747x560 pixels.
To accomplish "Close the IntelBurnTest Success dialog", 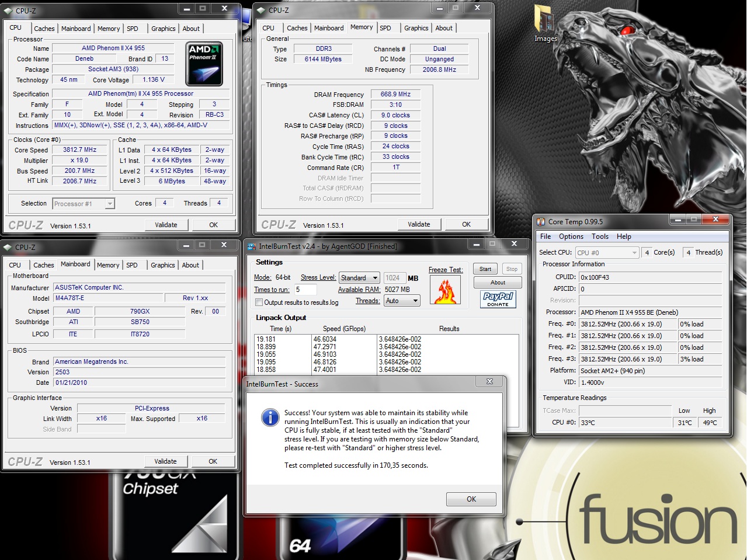I will pos(489,381).
